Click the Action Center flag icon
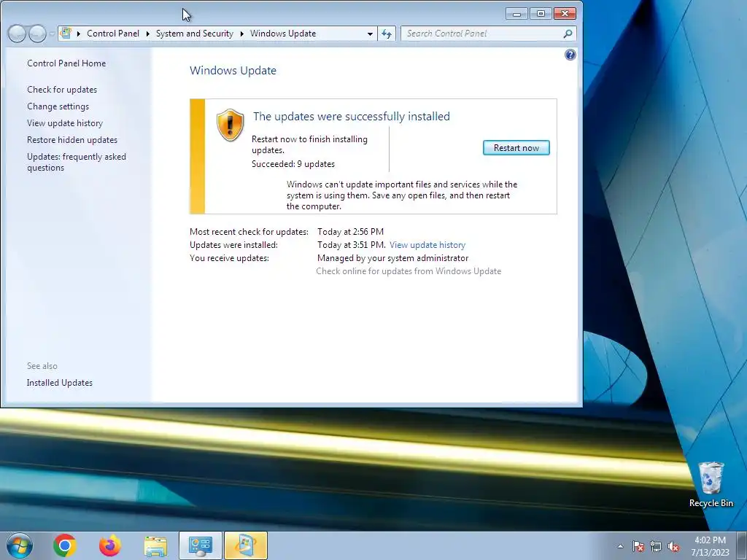 (638, 546)
